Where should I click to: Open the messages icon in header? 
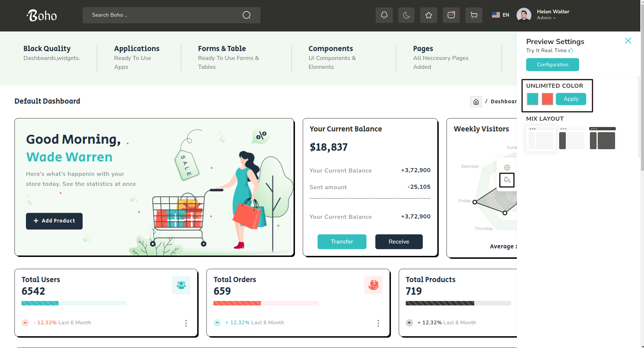(451, 15)
